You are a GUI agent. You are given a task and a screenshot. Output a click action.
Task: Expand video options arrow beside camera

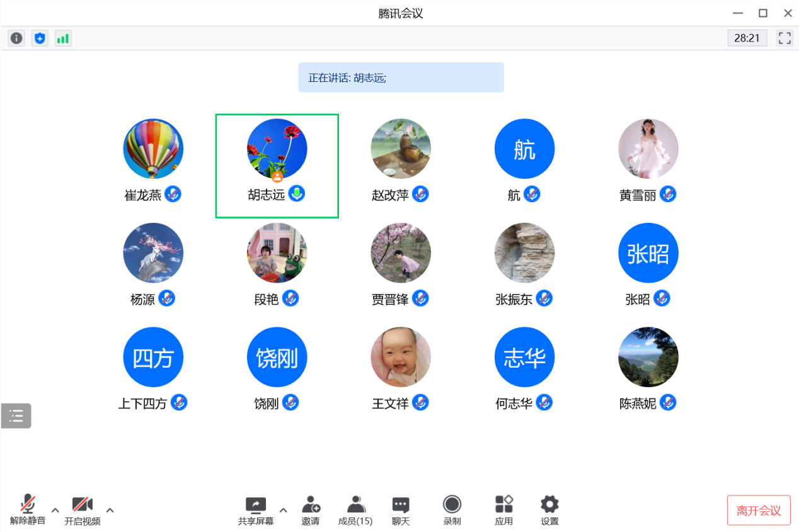(110, 510)
